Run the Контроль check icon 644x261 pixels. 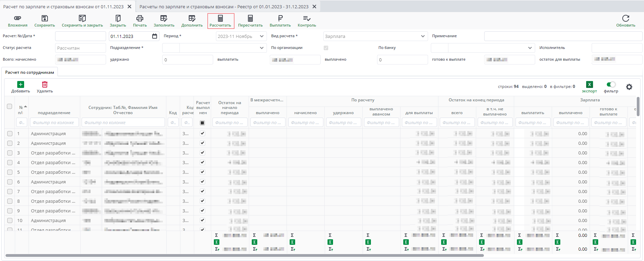click(307, 18)
